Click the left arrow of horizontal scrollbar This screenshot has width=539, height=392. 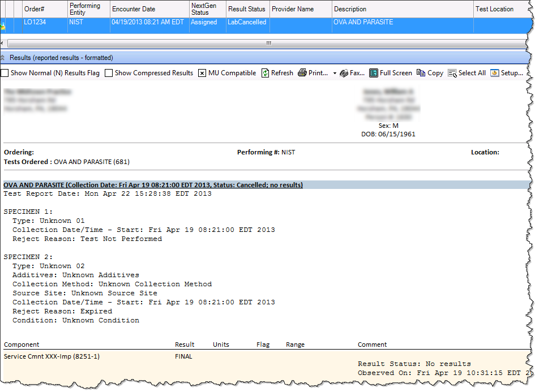[2, 44]
